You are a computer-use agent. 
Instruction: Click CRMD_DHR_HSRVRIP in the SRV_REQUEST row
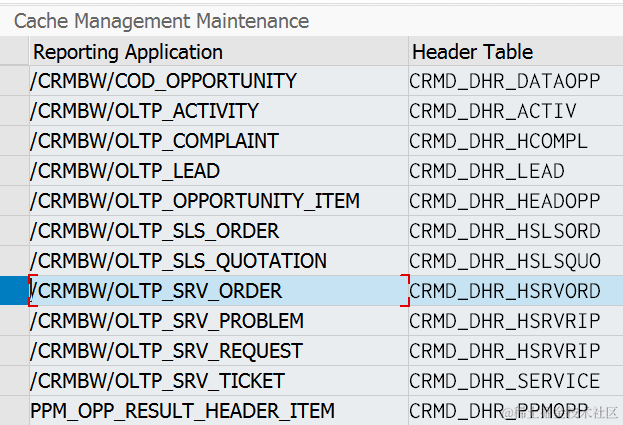click(516, 351)
